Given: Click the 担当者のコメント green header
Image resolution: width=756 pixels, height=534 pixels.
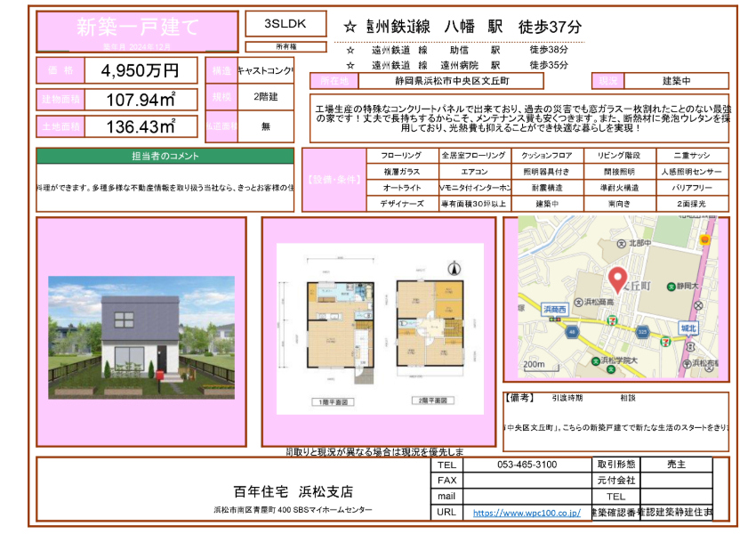Looking at the screenshot, I should click(x=165, y=156).
